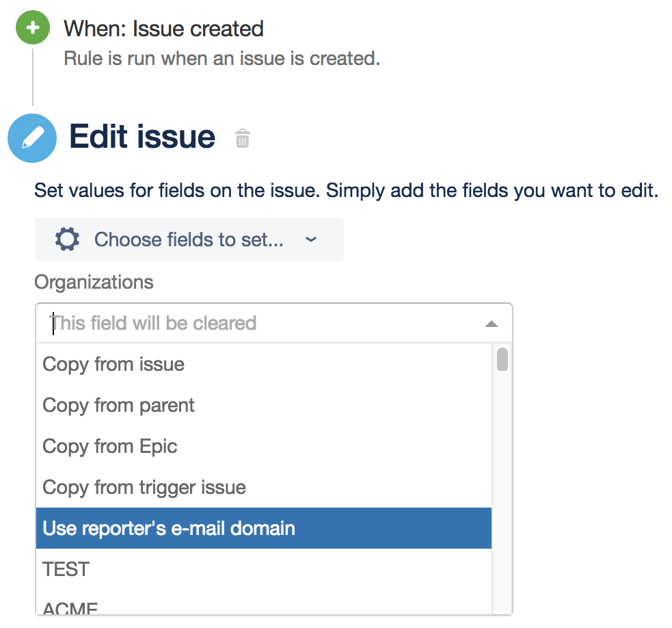The width and height of the screenshot is (672, 628).
Task: Choose Copy from Epic option
Action: [x=264, y=447]
